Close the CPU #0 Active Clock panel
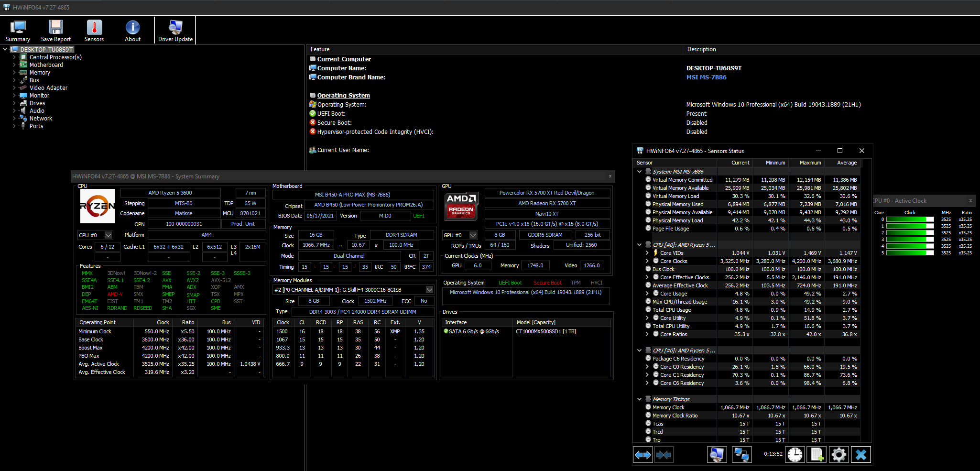Screen dimensions: 980x471 970,201
